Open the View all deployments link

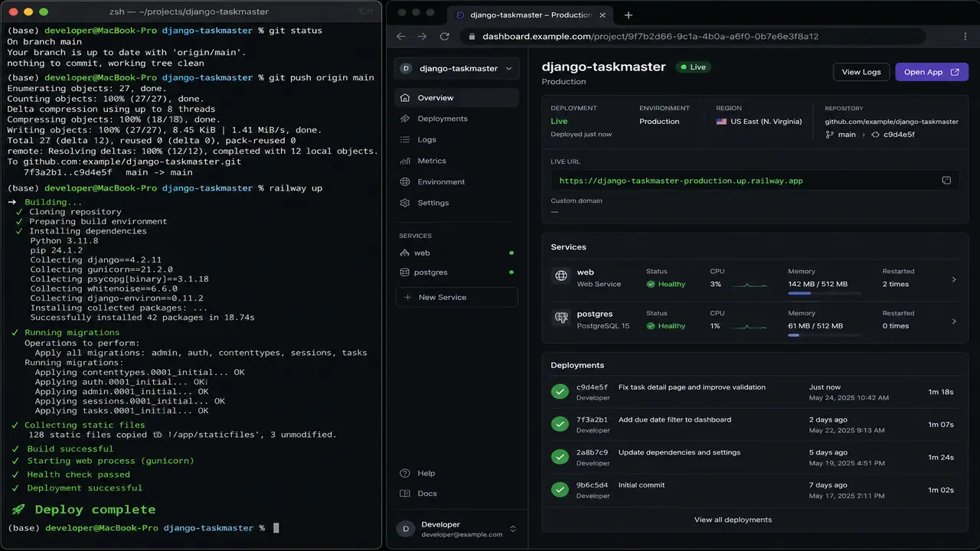733,520
